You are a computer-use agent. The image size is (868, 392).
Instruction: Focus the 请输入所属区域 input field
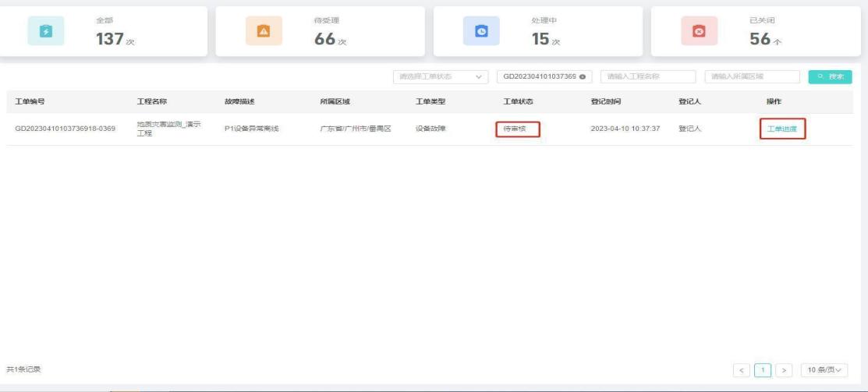pyautogui.click(x=751, y=76)
